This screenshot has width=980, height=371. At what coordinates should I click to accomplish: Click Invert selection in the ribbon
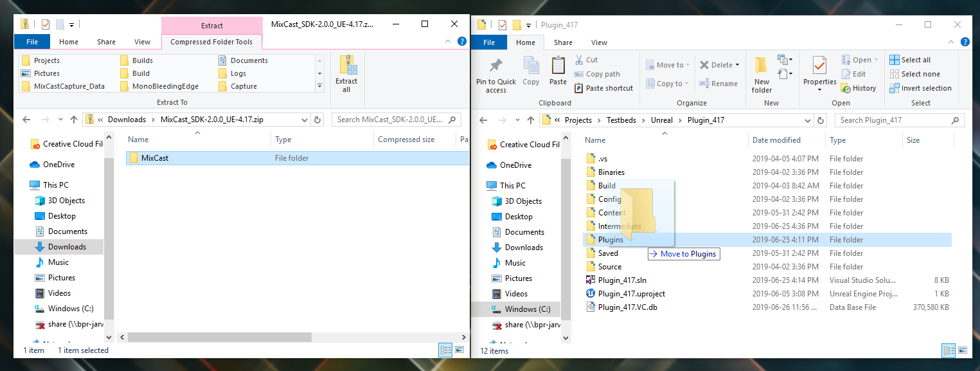pos(920,88)
